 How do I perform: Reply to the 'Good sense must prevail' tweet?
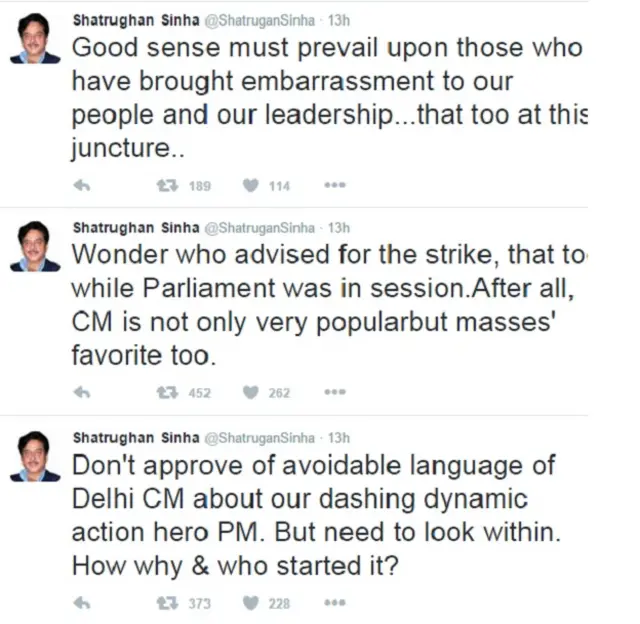pyautogui.click(x=82, y=186)
